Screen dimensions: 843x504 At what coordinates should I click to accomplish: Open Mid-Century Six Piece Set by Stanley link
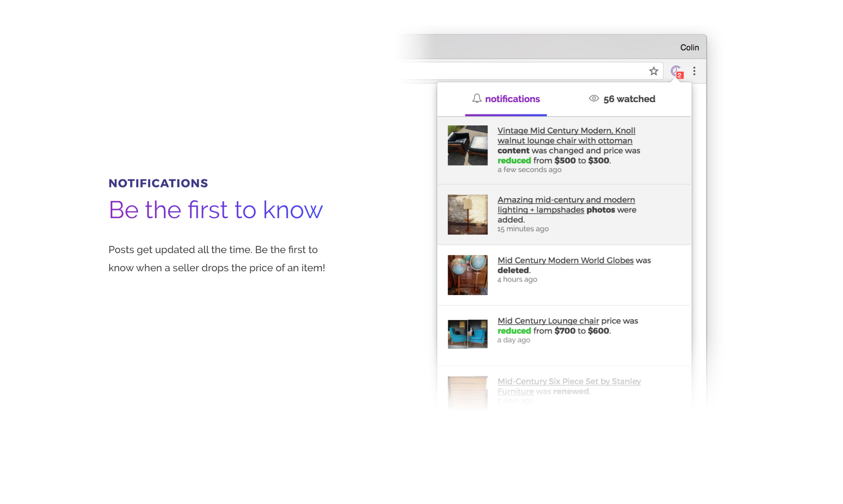[x=569, y=382]
